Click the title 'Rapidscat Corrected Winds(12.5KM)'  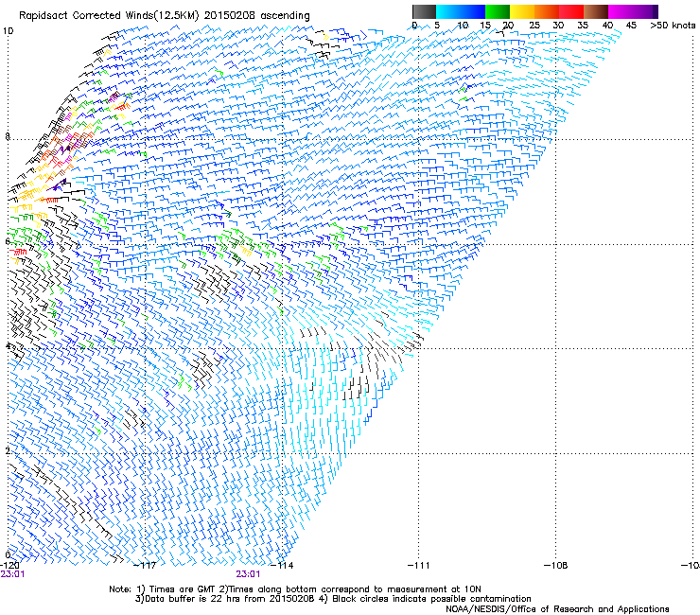110,16
